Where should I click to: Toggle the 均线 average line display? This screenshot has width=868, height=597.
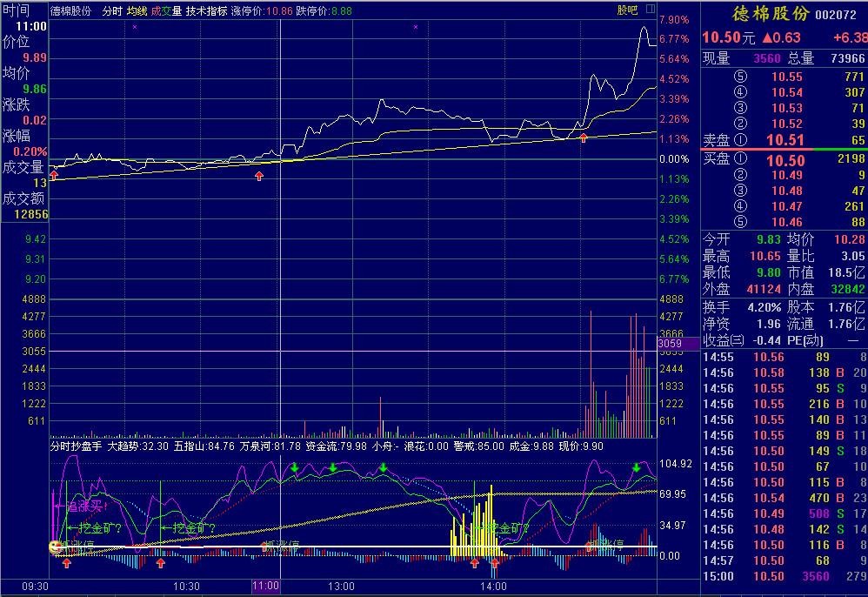coord(137,11)
